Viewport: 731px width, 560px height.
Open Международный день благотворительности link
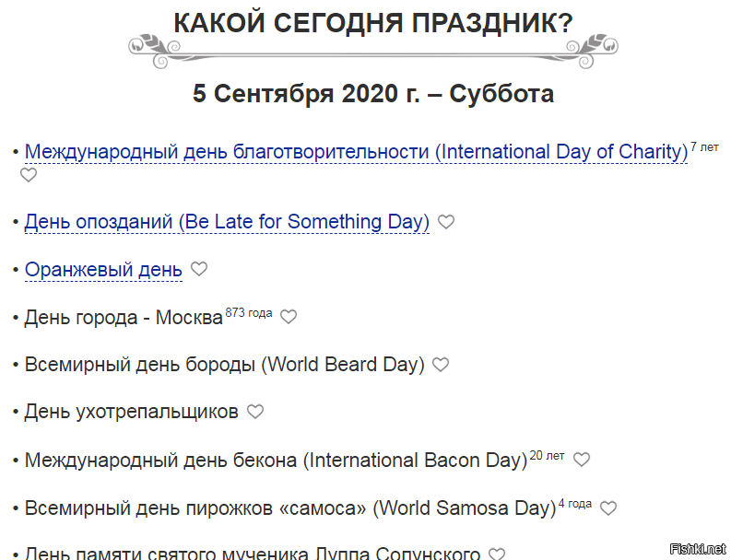pyautogui.click(x=356, y=152)
